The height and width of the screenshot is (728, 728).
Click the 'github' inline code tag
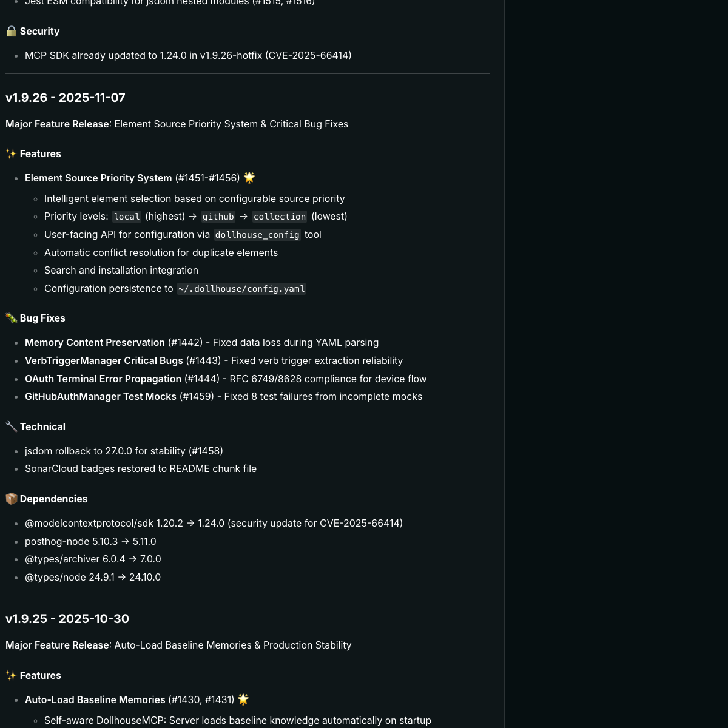tap(218, 217)
